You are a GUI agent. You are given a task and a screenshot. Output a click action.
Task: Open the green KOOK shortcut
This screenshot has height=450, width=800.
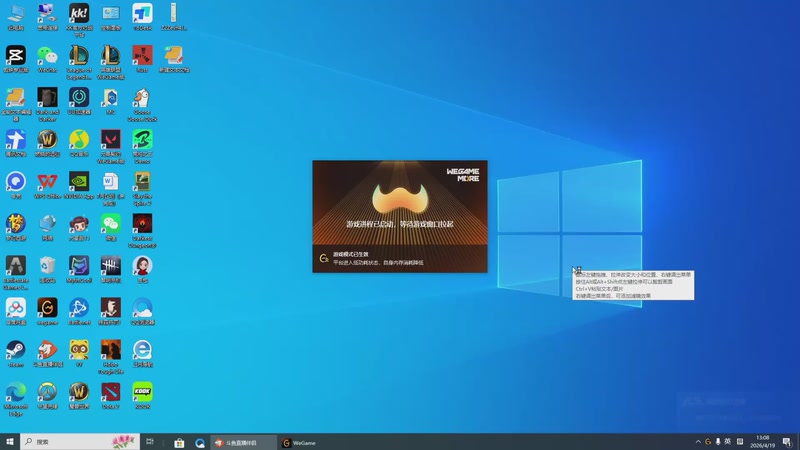click(142, 395)
